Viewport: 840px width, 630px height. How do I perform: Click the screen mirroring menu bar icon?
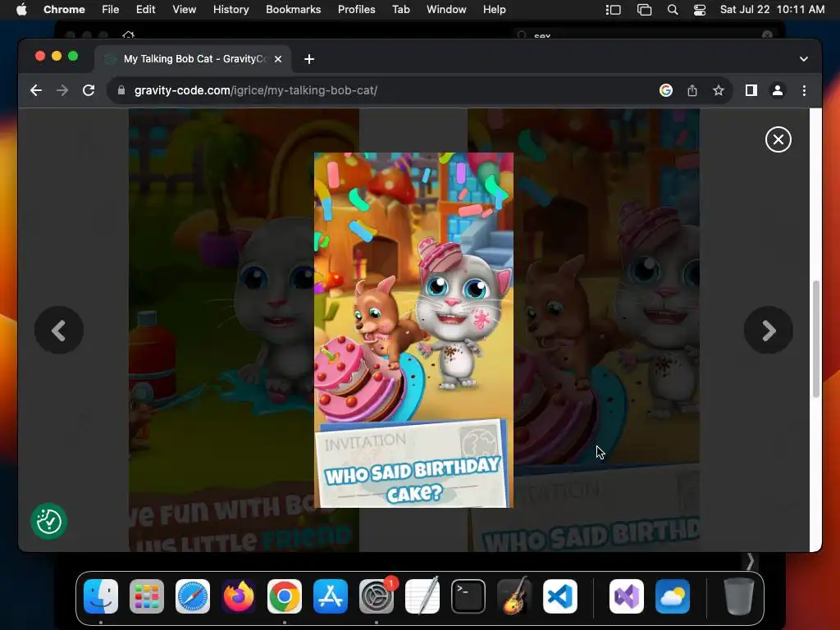(644, 10)
